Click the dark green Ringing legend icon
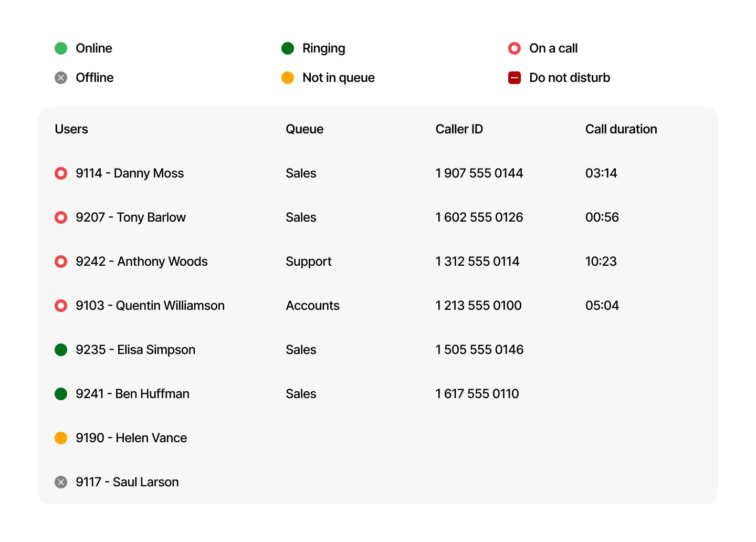Viewport: 756px width, 542px height. click(288, 48)
